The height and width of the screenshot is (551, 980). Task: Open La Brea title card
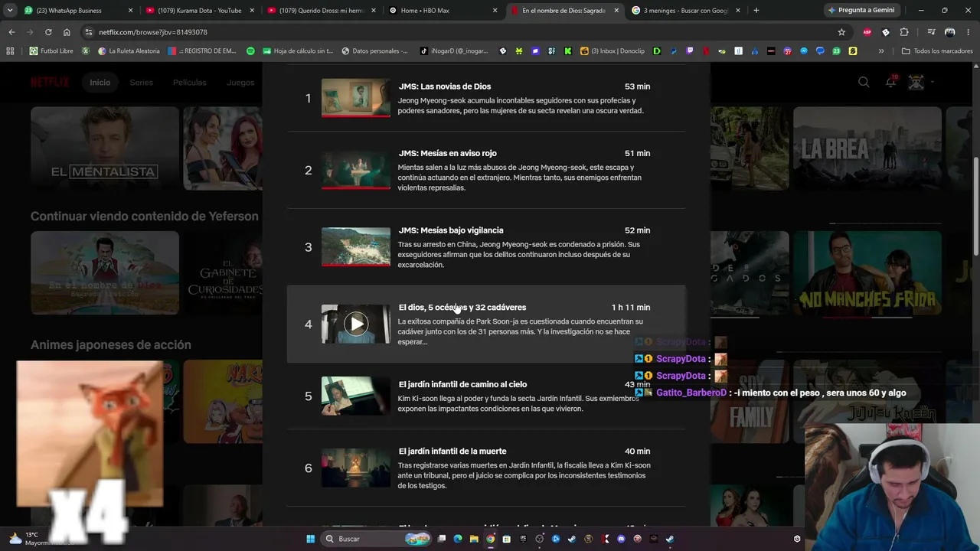(867, 148)
